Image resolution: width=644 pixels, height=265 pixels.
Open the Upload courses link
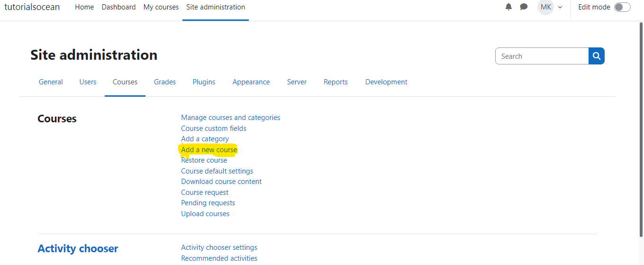point(205,214)
